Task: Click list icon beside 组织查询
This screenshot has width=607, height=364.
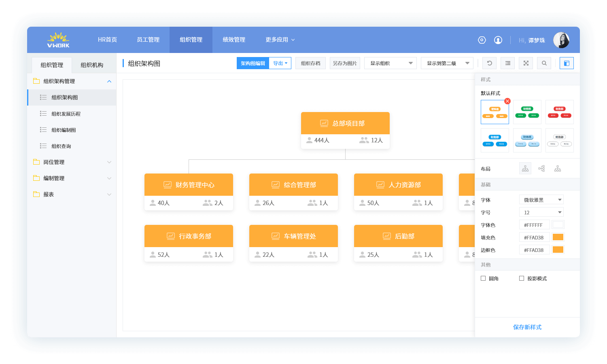Action: click(x=43, y=146)
